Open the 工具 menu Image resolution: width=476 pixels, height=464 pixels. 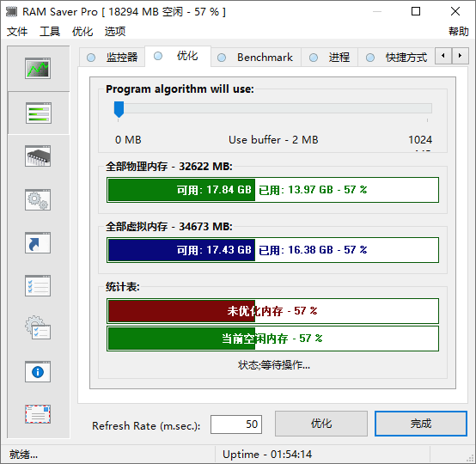pos(50,31)
